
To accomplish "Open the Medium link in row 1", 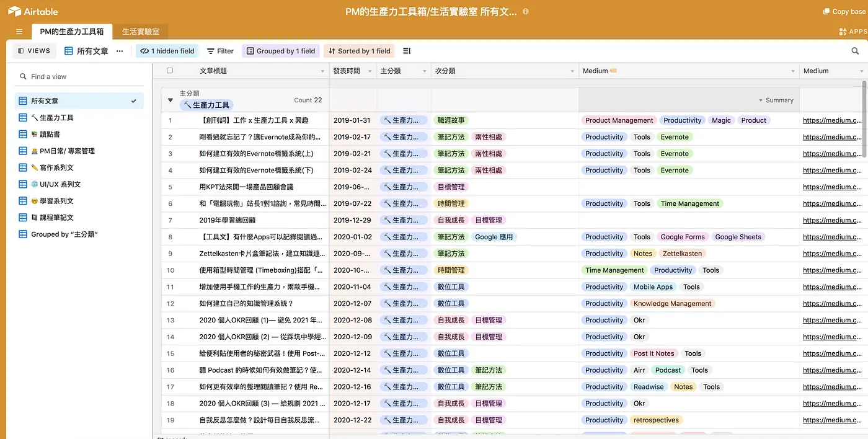I will (832, 120).
